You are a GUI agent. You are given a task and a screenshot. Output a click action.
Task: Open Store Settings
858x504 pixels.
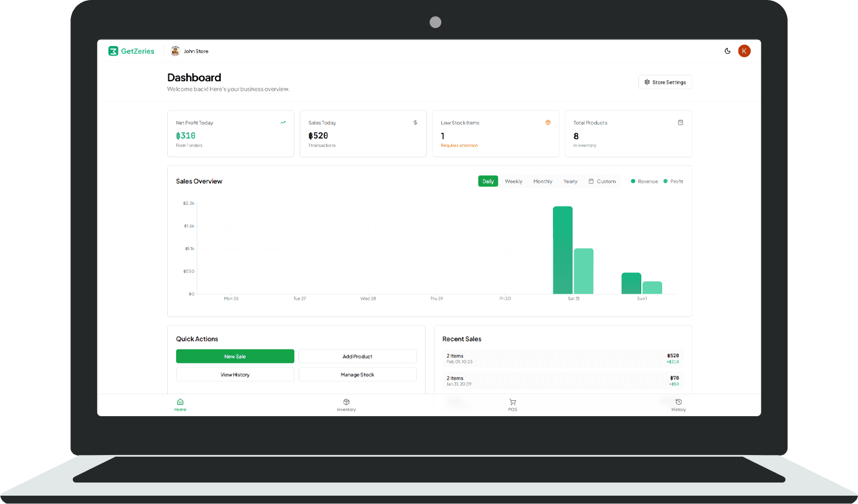665,82
